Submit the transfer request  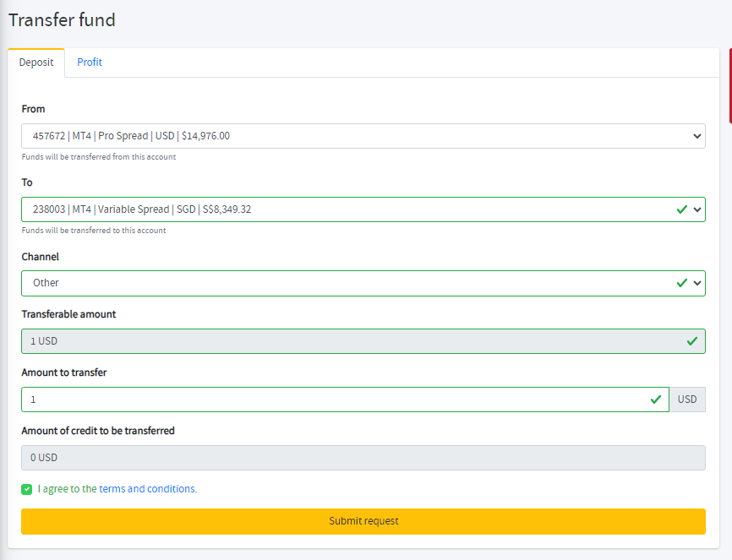[363, 521]
